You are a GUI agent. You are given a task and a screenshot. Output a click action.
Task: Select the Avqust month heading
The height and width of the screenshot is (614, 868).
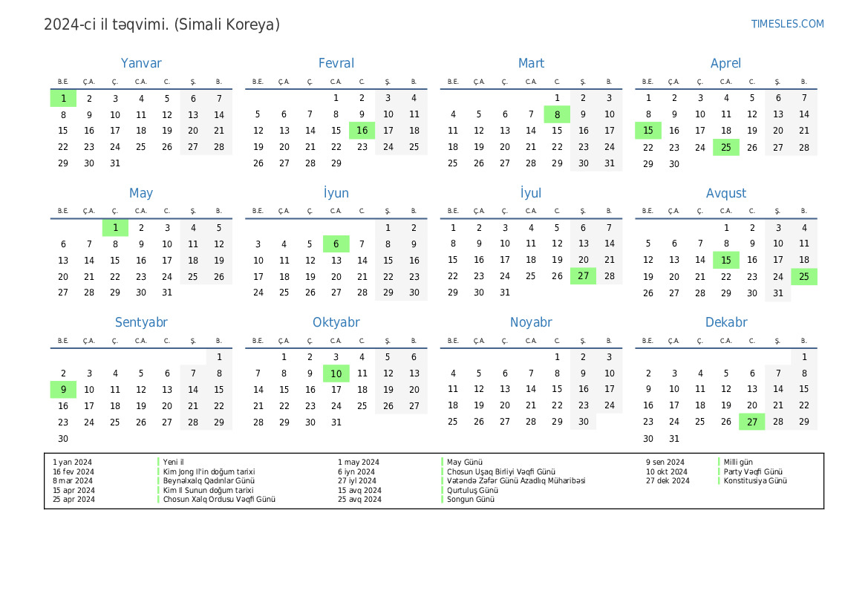[725, 193]
